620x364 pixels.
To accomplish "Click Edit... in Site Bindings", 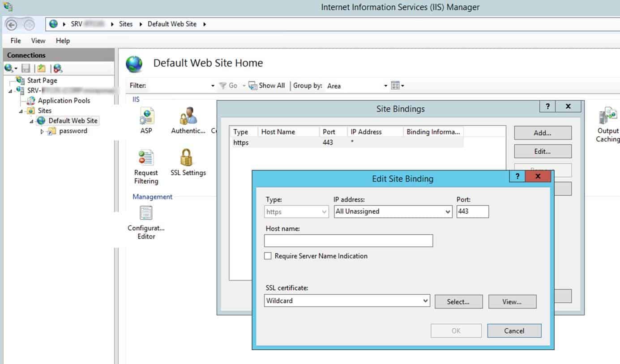I will tap(543, 152).
